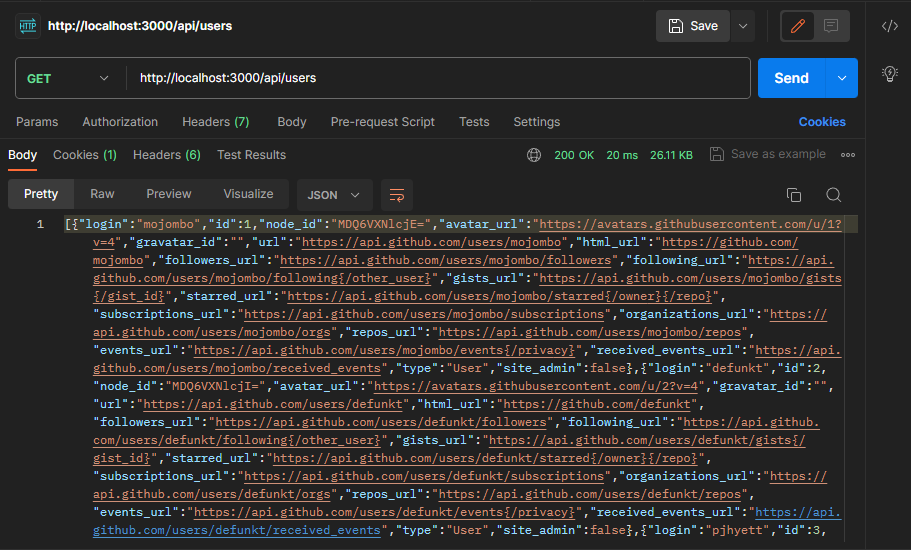Open the defunkt repos URL link
Screen dimensions: 911x550
click(590, 494)
